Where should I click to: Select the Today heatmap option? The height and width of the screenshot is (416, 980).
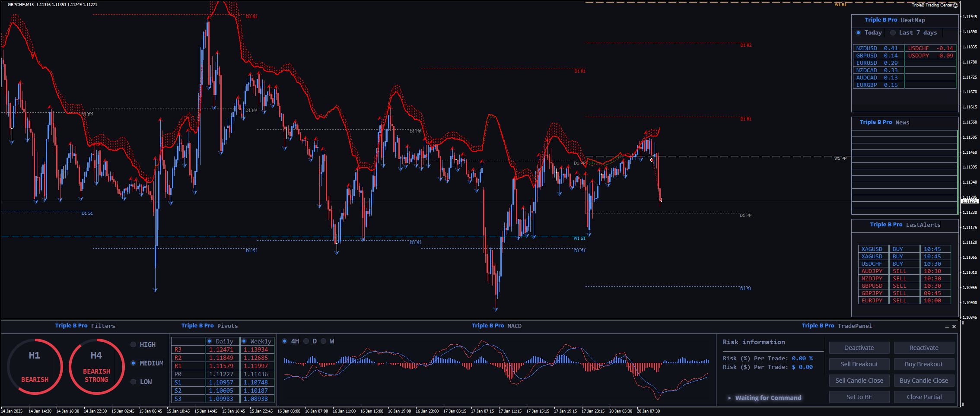(858, 33)
